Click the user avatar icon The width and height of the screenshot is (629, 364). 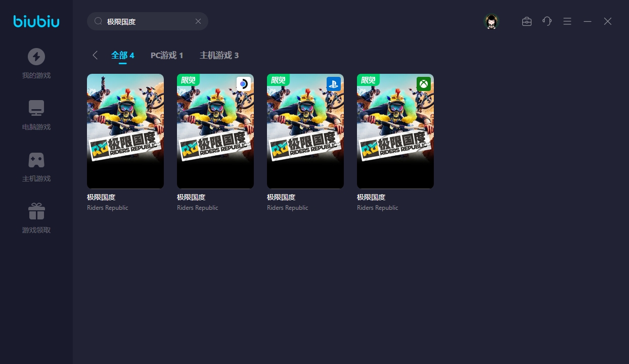[x=491, y=21]
